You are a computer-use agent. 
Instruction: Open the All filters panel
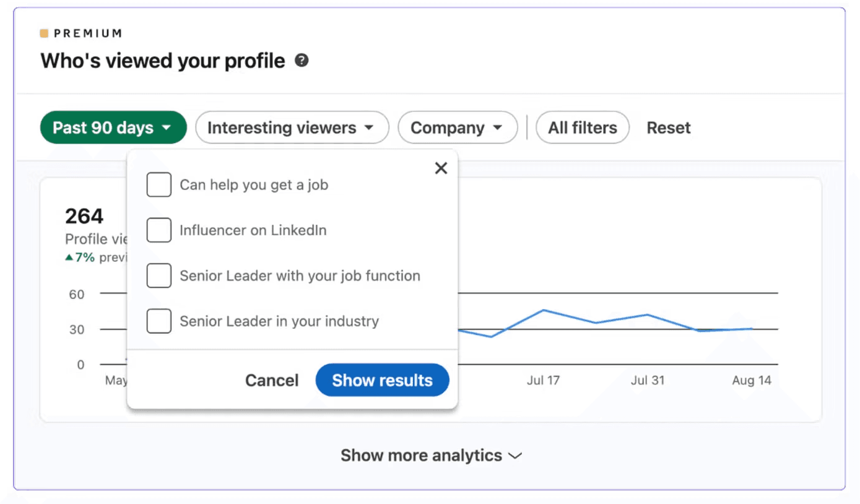point(583,128)
